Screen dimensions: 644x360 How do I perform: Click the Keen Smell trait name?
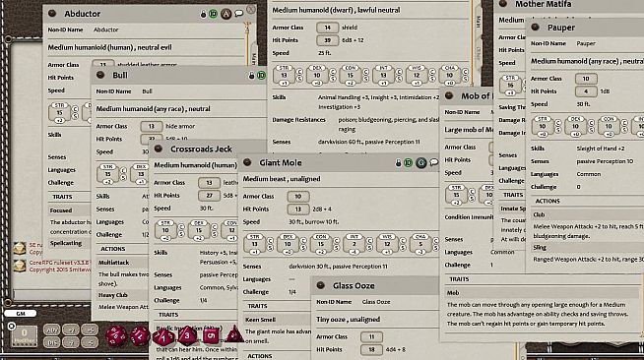[260, 320]
